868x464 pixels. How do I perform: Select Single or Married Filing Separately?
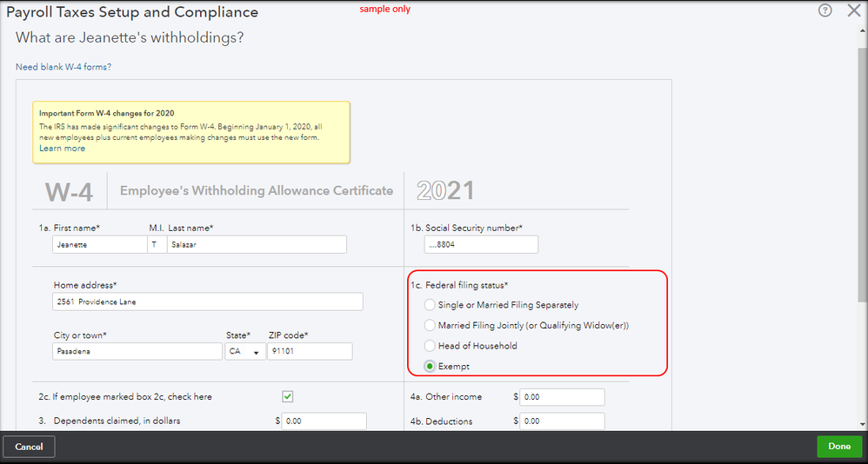(x=430, y=305)
